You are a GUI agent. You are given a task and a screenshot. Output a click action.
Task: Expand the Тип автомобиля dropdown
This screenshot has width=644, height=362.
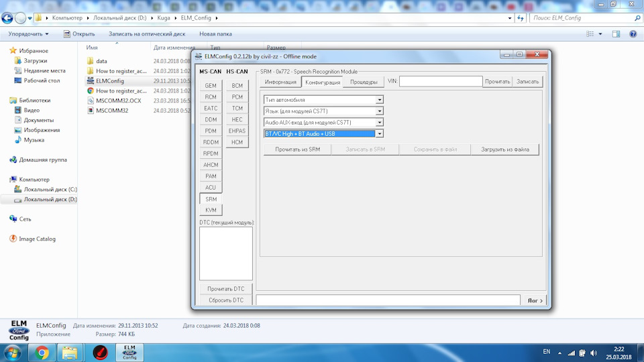click(380, 100)
